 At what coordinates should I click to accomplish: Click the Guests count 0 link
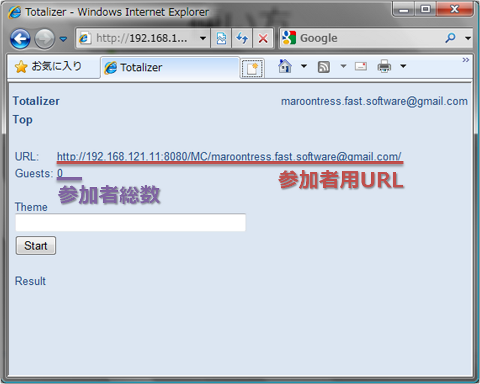pos(60,173)
